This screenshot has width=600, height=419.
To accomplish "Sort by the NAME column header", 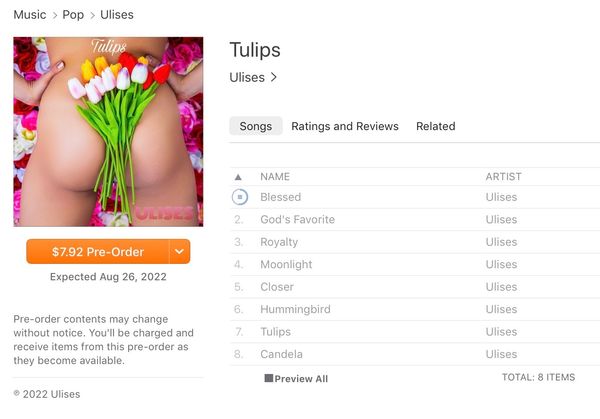I will pyautogui.click(x=275, y=177).
